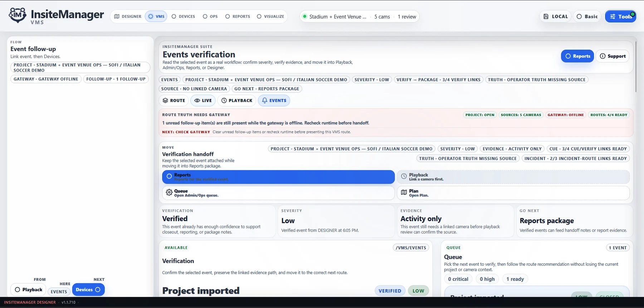
Task: Click the disabled Playback handoff card
Action: coord(513,177)
